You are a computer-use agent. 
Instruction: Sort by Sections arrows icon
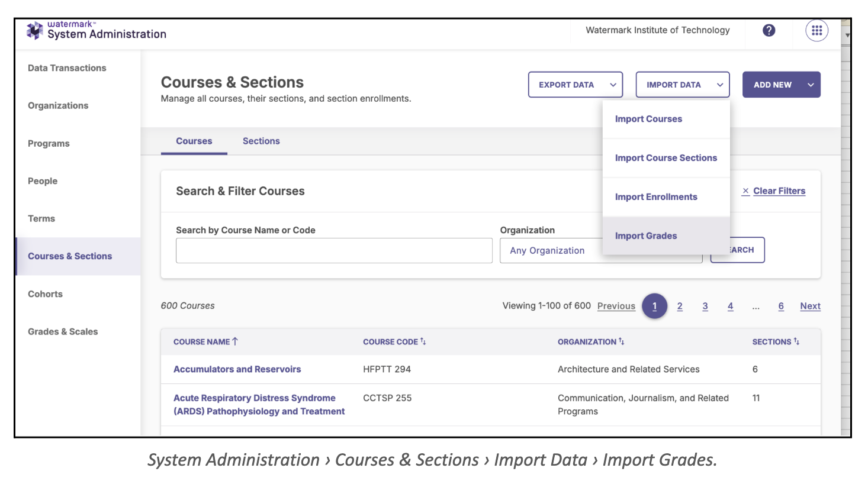(x=796, y=341)
